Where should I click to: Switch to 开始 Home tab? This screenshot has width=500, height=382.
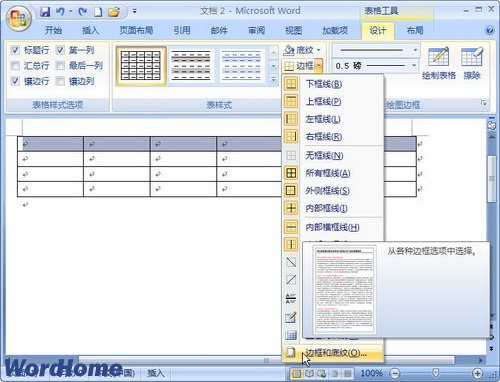pyautogui.click(x=53, y=31)
